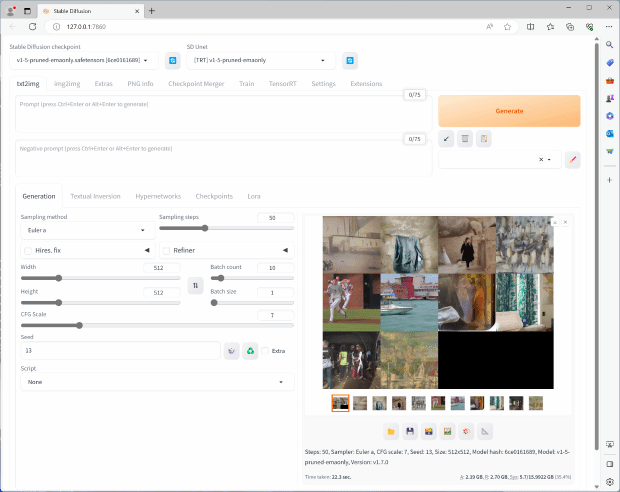
Task: Click the dice random seed button
Action: (232, 351)
